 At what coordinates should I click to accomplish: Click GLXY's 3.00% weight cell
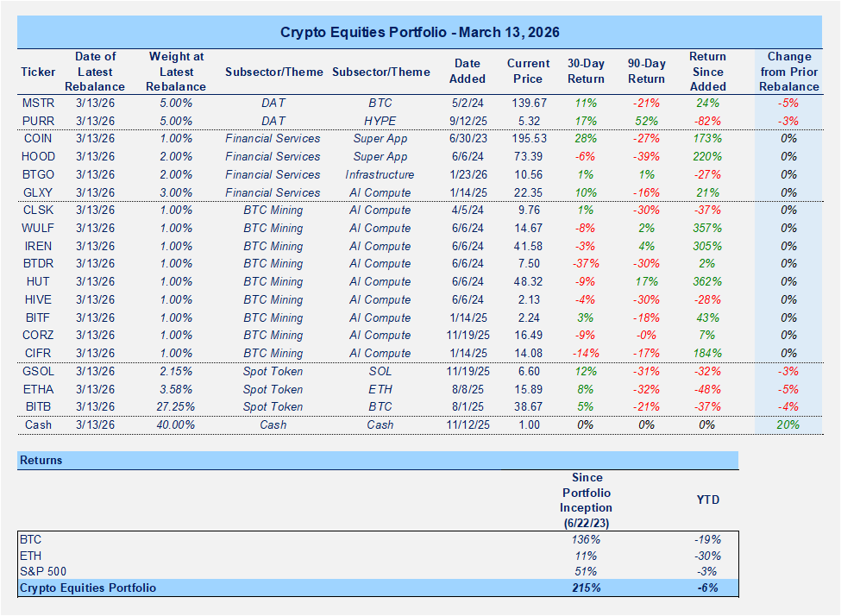click(175, 192)
